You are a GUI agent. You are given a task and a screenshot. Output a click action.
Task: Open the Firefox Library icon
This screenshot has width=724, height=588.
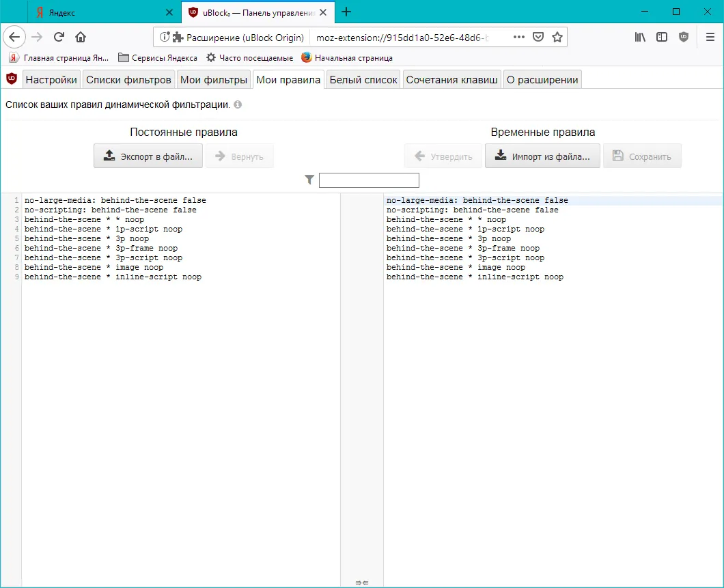[640, 37]
